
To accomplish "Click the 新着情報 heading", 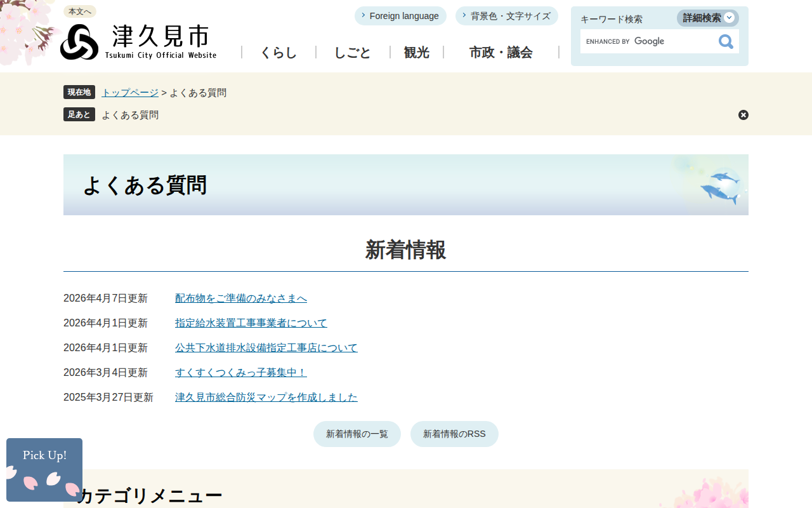I will click(x=406, y=250).
